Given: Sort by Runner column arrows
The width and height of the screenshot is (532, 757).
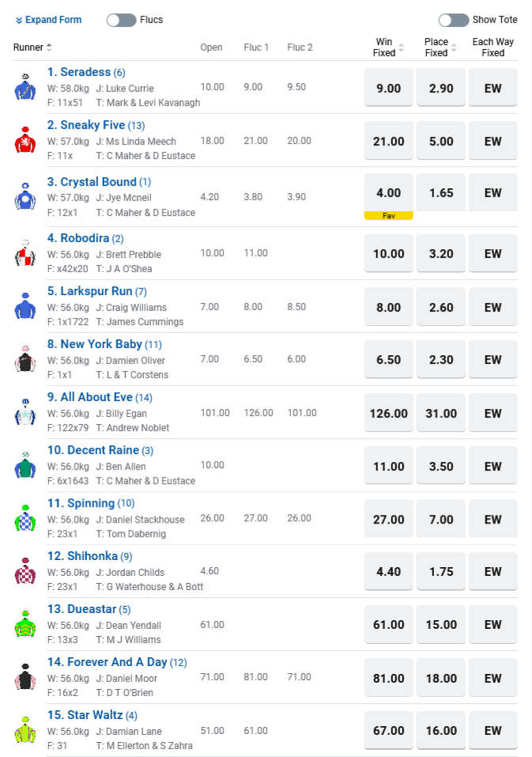Looking at the screenshot, I should [49, 47].
